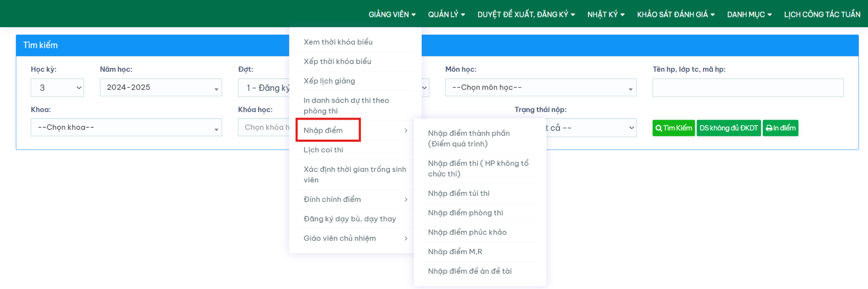Choose Nhập điểm túi thi
The image size is (868, 289).
tap(480, 194)
